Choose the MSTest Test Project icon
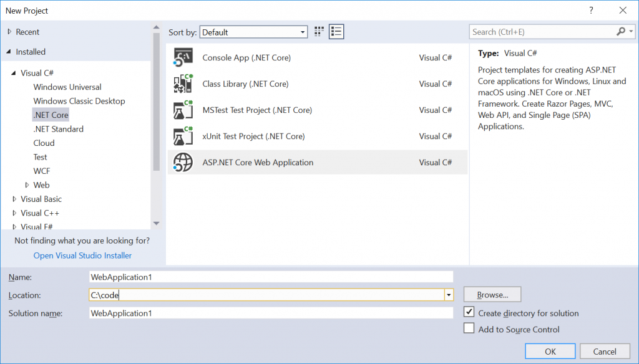 click(x=182, y=110)
